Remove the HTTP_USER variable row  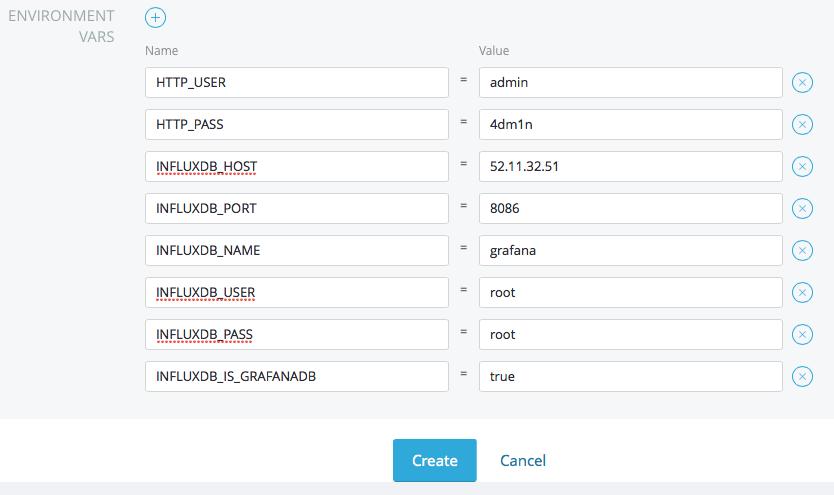click(x=802, y=82)
